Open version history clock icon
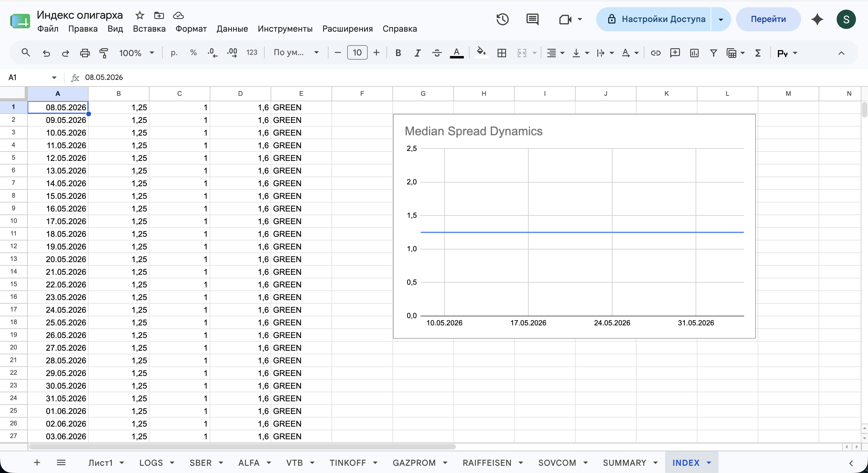Viewport: 868px width, 473px height. click(x=502, y=19)
